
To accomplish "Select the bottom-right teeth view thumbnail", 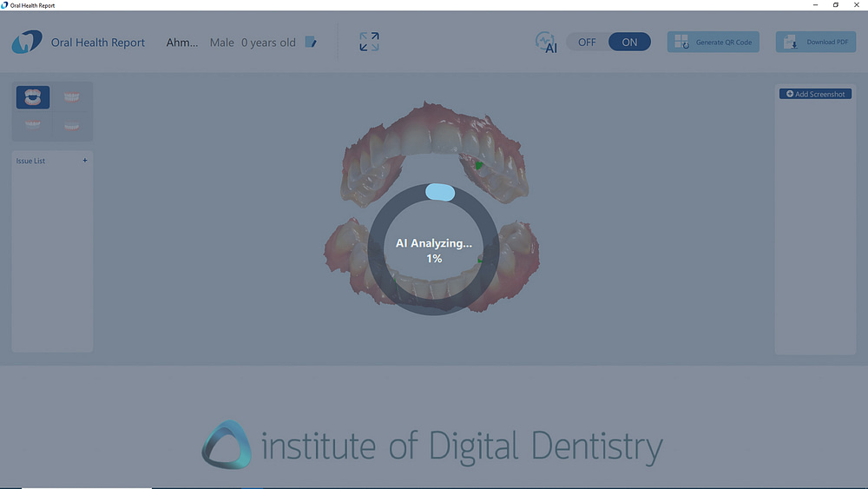I will point(72,126).
